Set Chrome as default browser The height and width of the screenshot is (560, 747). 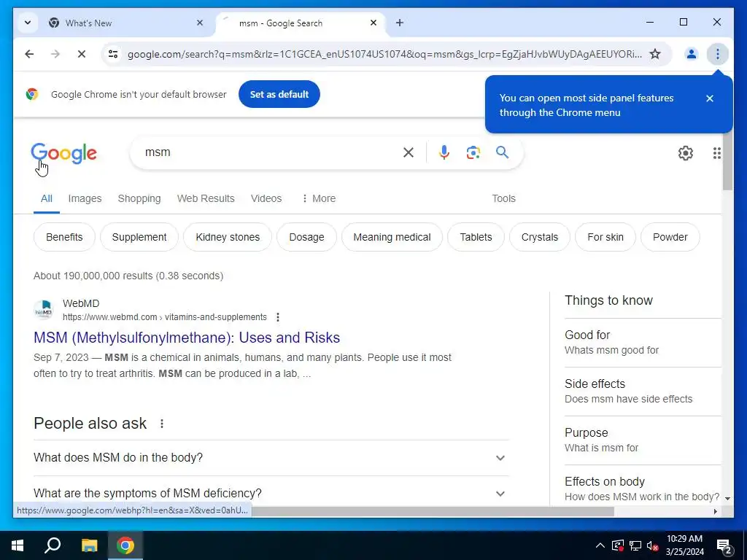tap(279, 94)
